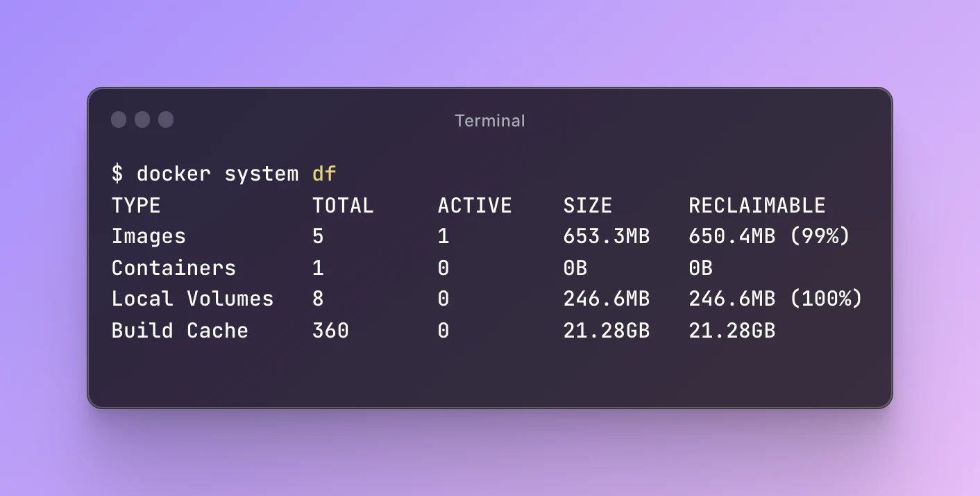Select the Local Volumes row label
The image size is (980, 496).
pyautogui.click(x=192, y=299)
